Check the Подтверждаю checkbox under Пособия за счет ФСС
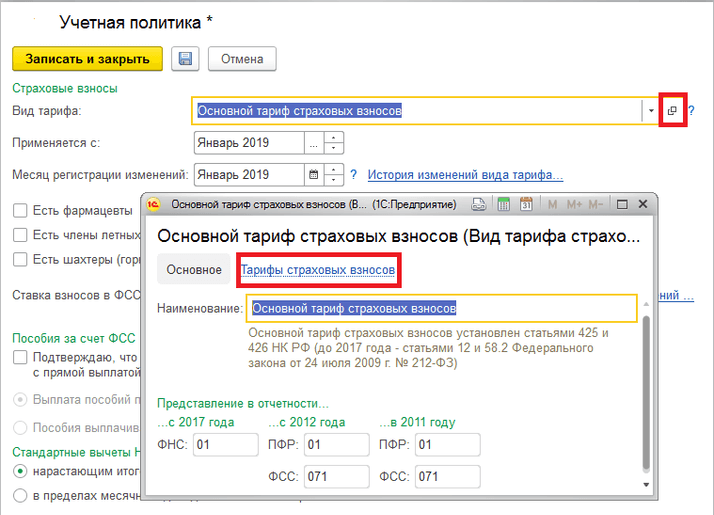714x515 pixels. (19, 358)
